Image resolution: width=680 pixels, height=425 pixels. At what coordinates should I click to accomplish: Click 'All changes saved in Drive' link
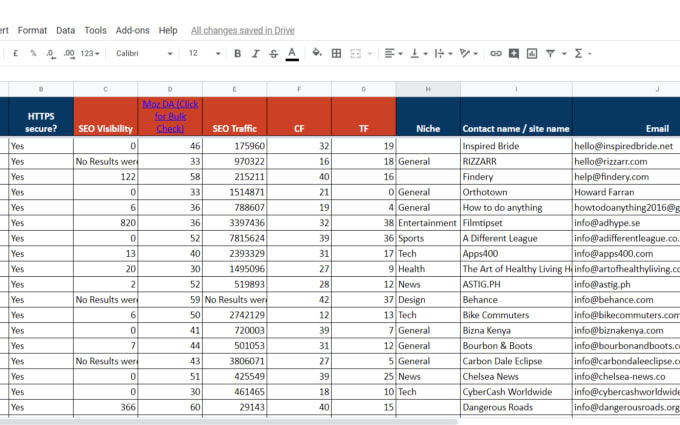coord(243,30)
